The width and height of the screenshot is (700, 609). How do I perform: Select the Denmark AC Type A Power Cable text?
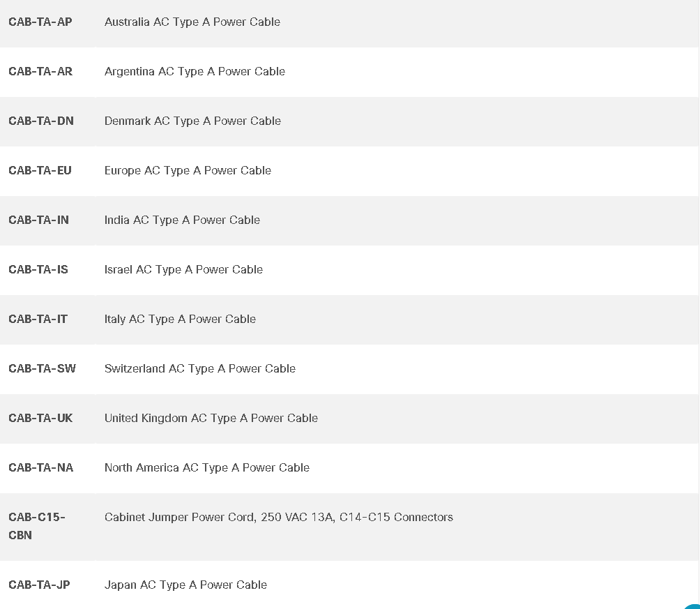tap(193, 121)
